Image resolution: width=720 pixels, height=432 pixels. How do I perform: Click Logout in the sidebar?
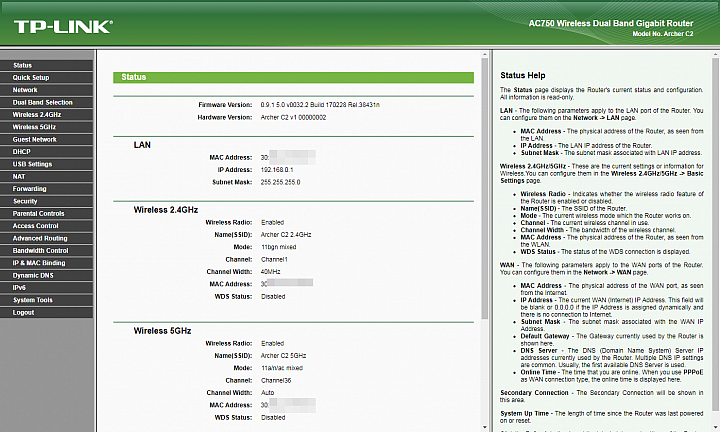(x=46, y=313)
